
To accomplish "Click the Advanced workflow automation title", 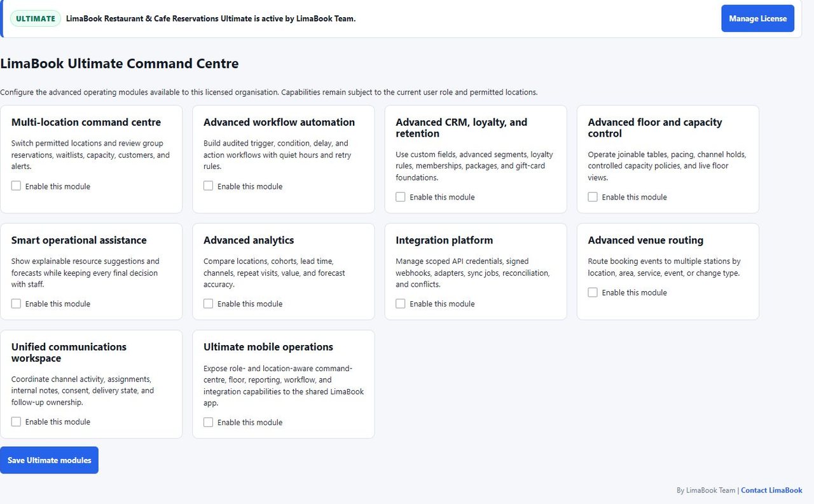I will click(279, 122).
